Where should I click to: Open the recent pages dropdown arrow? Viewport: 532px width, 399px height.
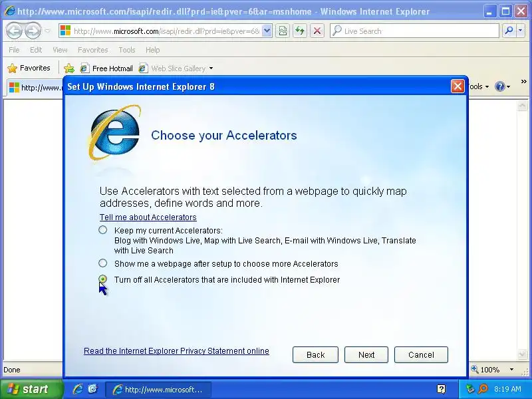[47, 31]
